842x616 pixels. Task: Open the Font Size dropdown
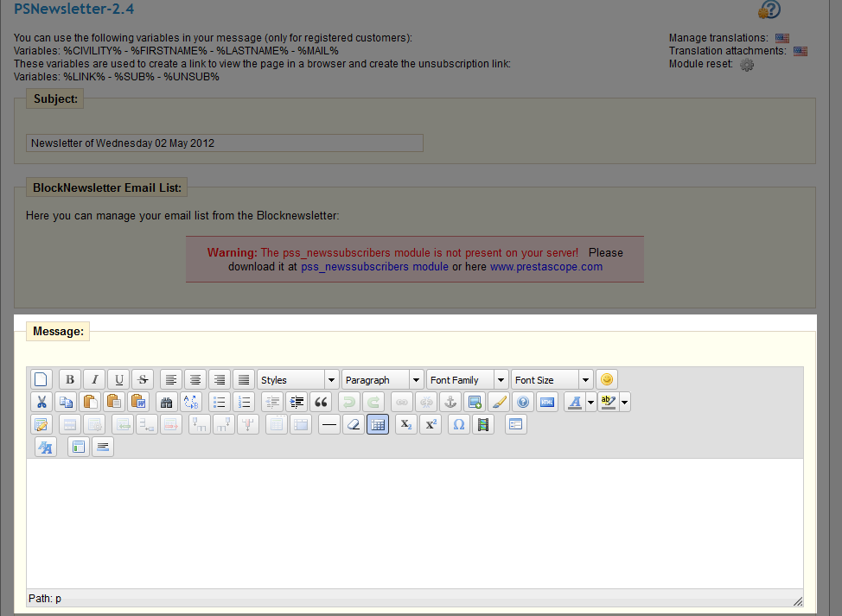pos(552,379)
